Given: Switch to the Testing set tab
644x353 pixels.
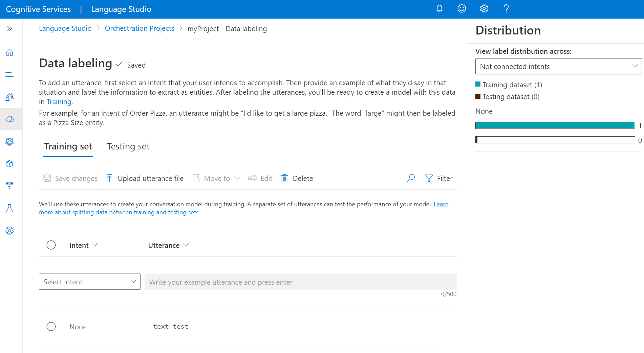Looking at the screenshot, I should (x=128, y=146).
